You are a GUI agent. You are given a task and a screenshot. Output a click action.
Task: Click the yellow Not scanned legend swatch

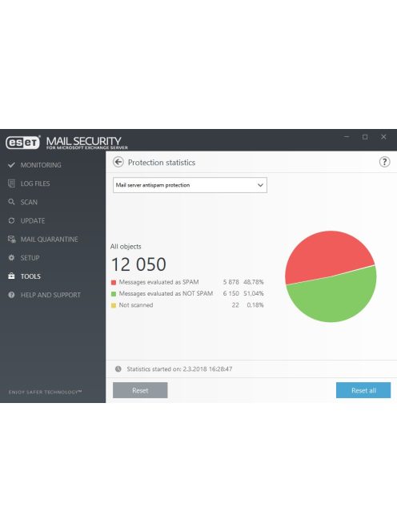(x=114, y=305)
